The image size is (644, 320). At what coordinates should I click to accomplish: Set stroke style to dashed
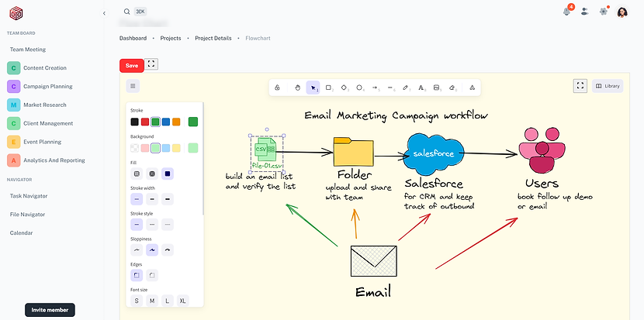[x=152, y=225]
